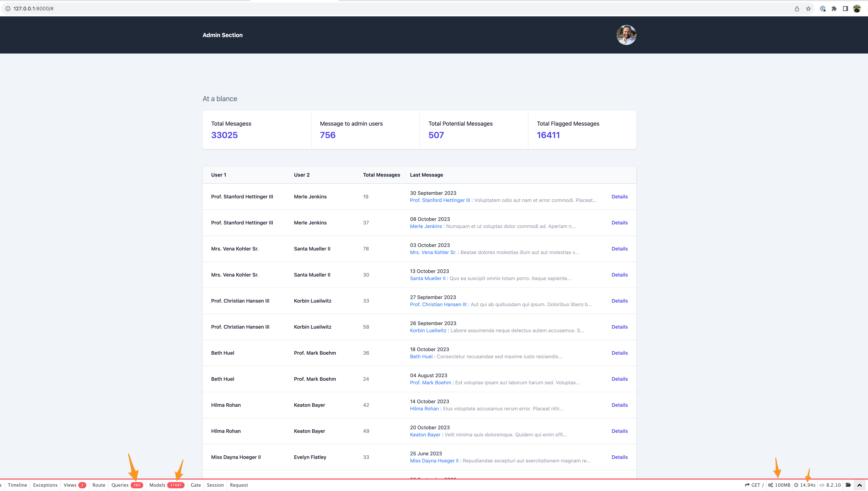Viewport: 868px width, 491px height.
Task: Click the browser share page icon
Action: click(797, 9)
